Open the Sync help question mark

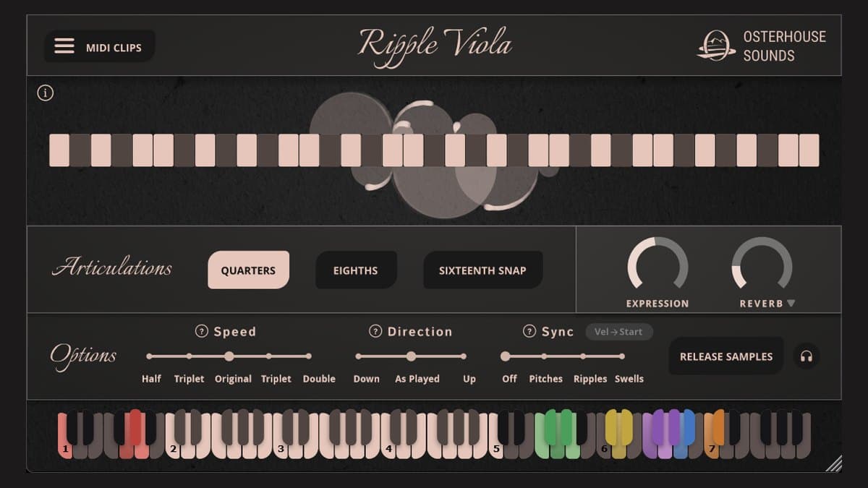[x=529, y=331]
